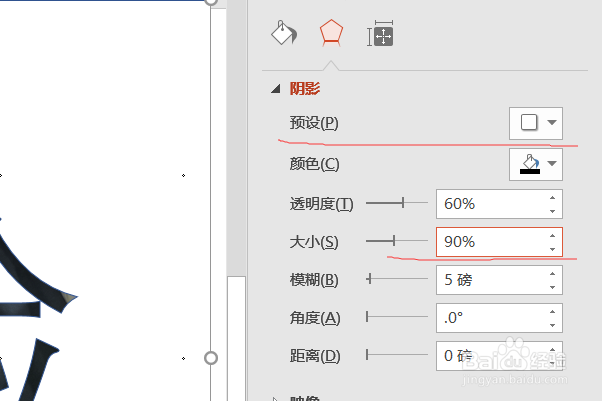Click the 大小 size slider
This screenshot has width=602, height=401.
pyautogui.click(x=396, y=241)
